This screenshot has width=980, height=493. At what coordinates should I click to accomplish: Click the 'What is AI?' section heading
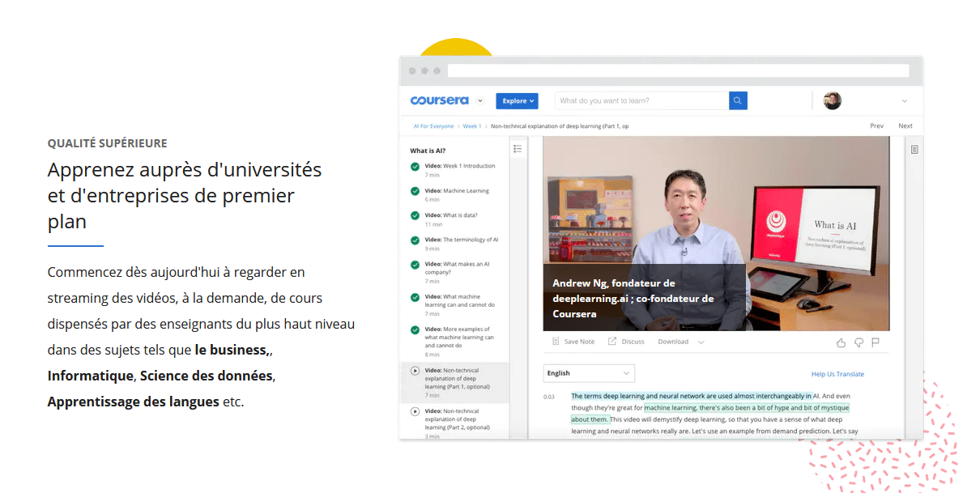click(x=428, y=151)
